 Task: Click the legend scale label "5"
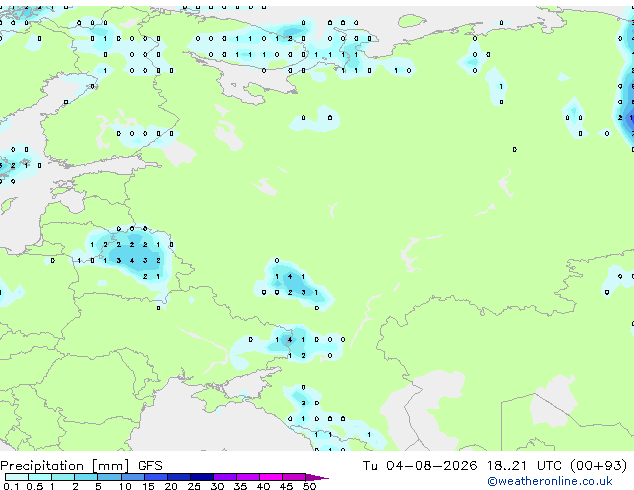pos(98,486)
